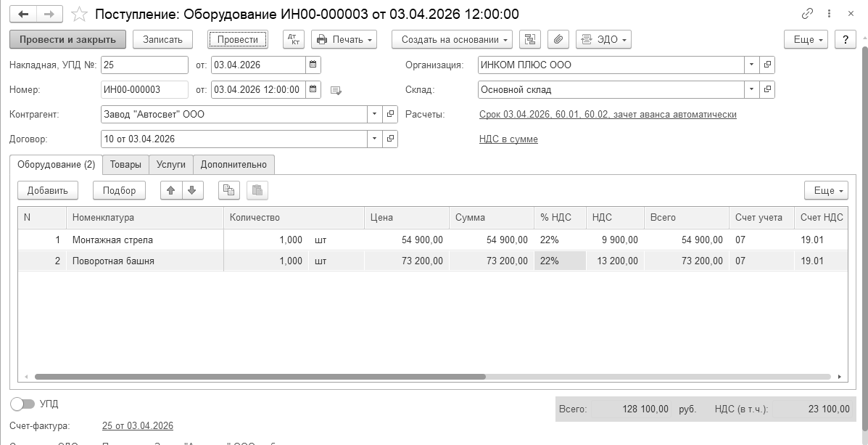Click the Провести button
868x445 pixels.
[237, 39]
